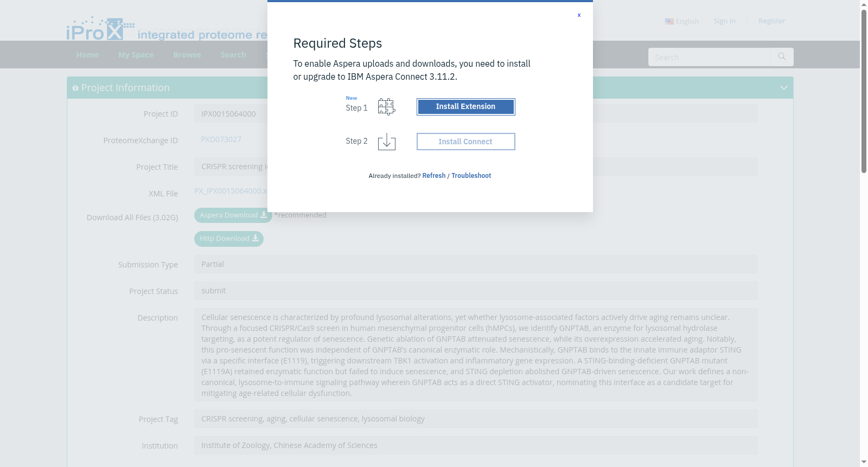Screen dimensions: 868x467
Task: Open the Troubleshoot link
Action: click(471, 176)
